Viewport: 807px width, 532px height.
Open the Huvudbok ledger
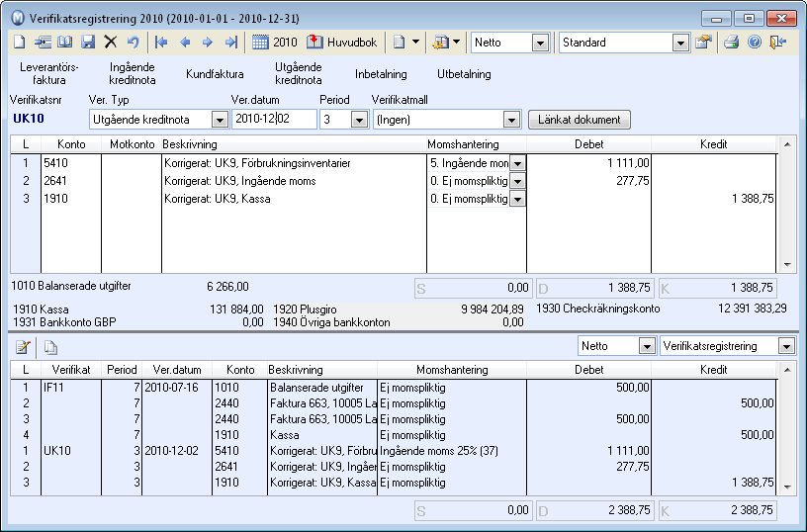[342, 43]
